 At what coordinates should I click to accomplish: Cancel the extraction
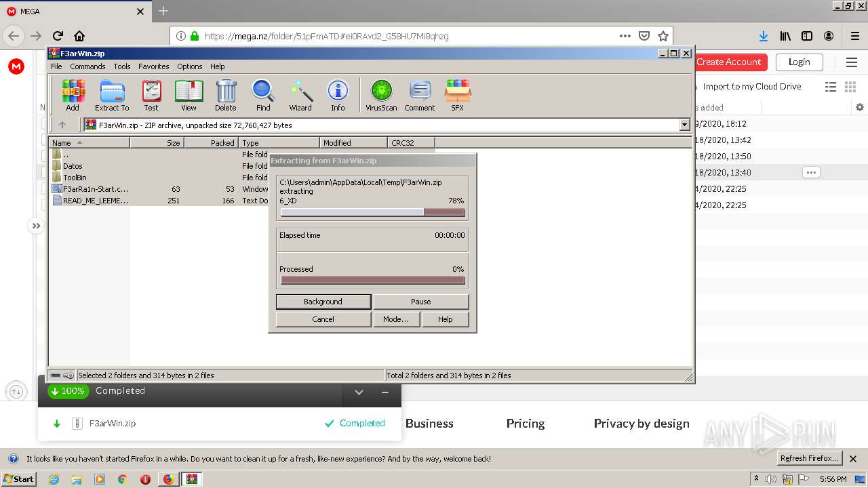pos(323,319)
